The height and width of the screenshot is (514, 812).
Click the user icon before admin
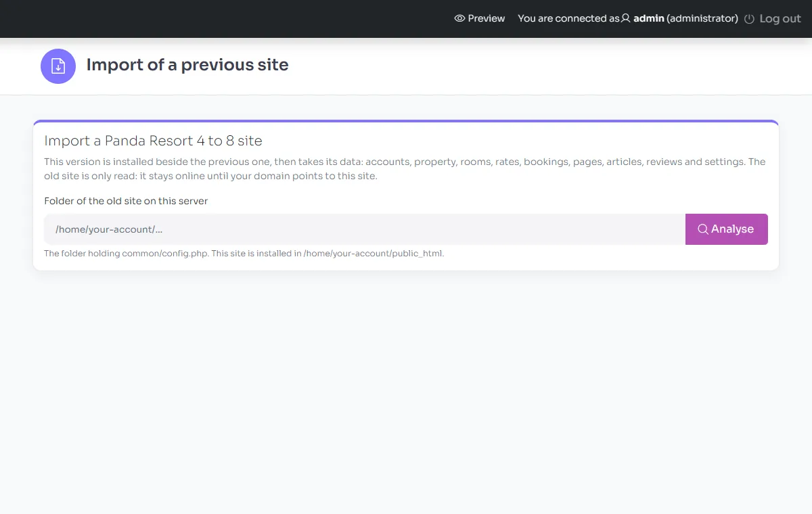click(x=626, y=18)
